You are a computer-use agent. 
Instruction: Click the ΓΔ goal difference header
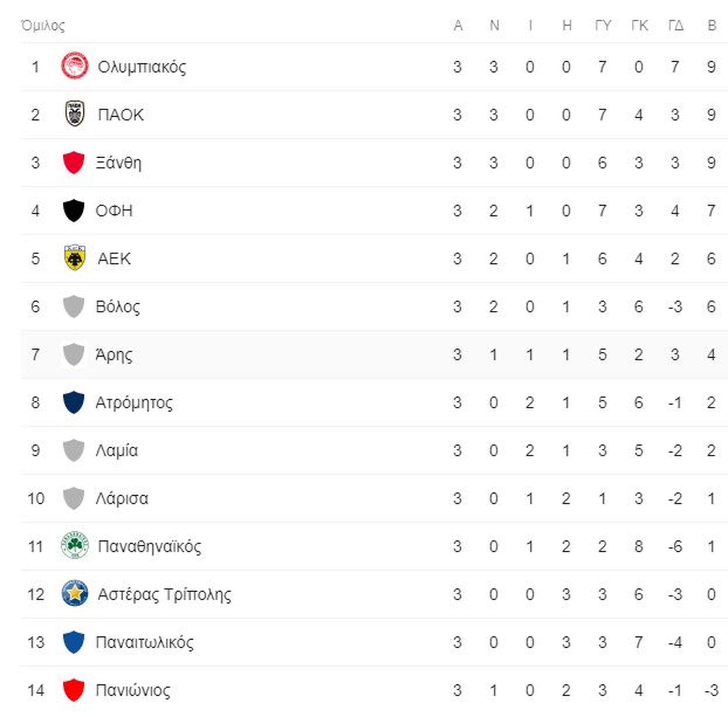676,26
